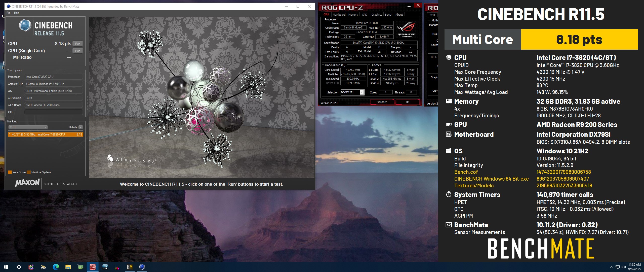The height and width of the screenshot is (272, 644).
Task: Click the sidebar splitter handle in Cinebench
Action: pos(88,102)
